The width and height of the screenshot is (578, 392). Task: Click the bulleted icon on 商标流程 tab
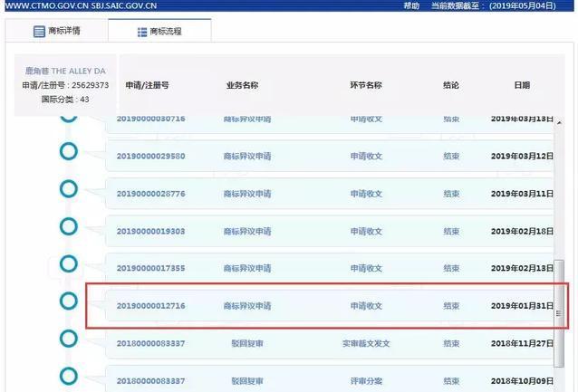(142, 32)
